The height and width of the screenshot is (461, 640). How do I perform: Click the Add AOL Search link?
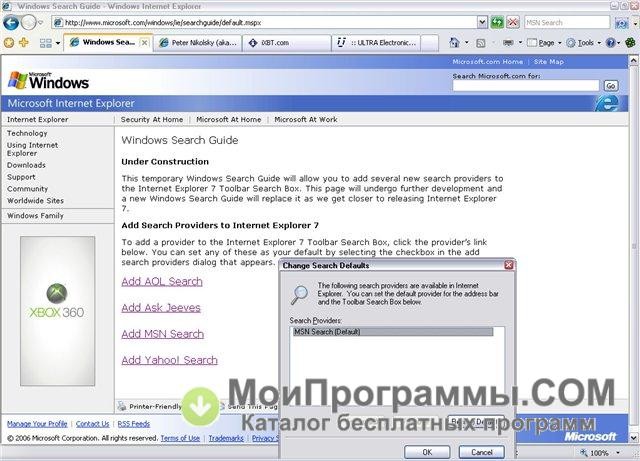pos(162,282)
